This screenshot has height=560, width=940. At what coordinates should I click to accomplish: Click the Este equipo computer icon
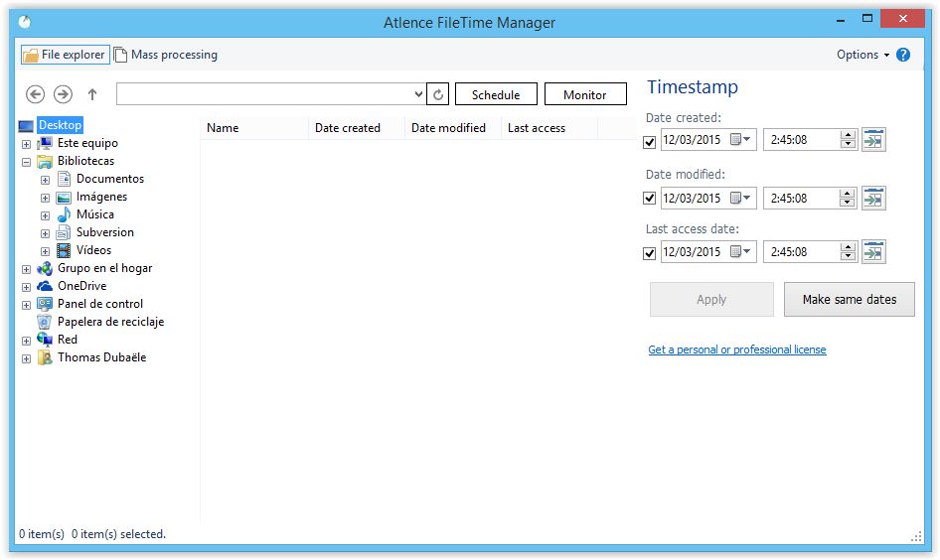(x=45, y=143)
